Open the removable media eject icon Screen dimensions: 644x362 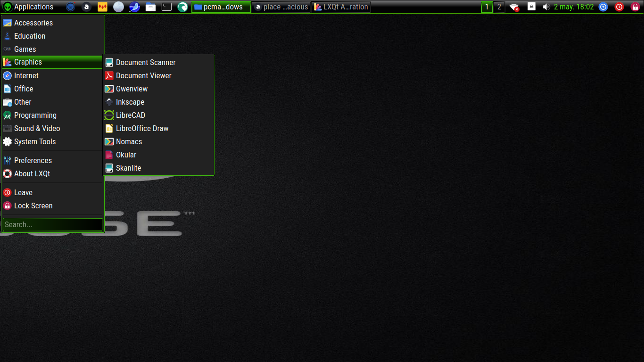[x=531, y=7]
